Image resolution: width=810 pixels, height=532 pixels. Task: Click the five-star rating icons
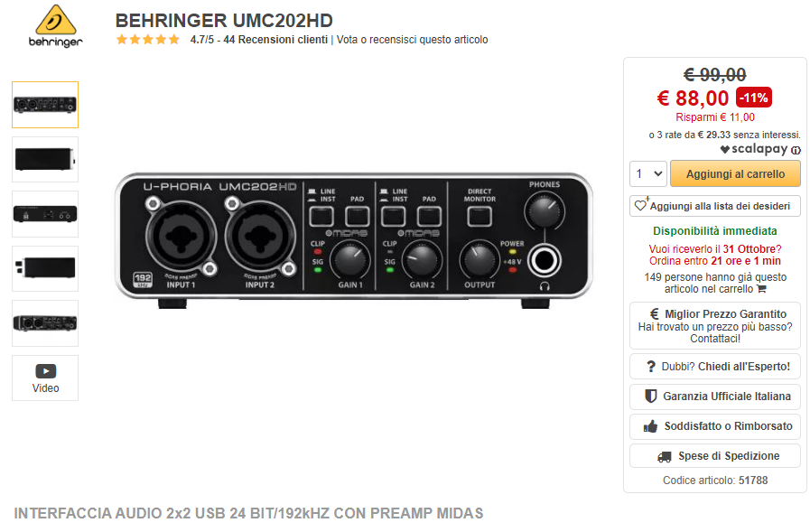coord(148,39)
